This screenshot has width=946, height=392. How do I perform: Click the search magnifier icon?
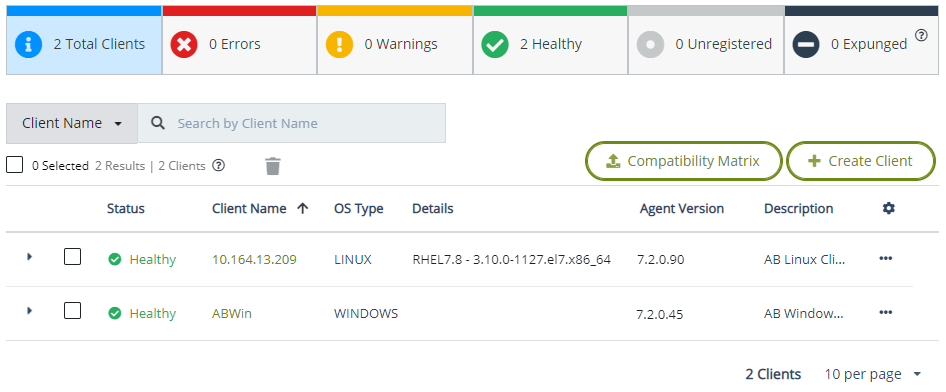tap(158, 123)
